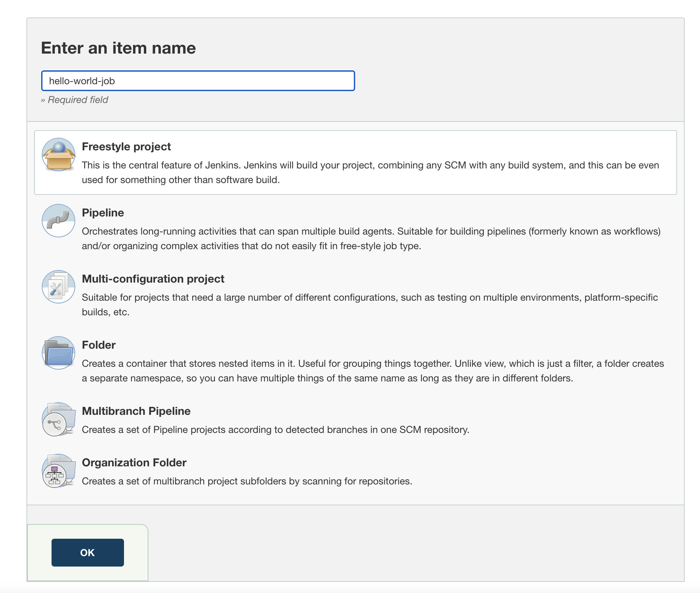Choose Multi-configuration project title
Image resolution: width=700 pixels, height=593 pixels.
coord(153,279)
